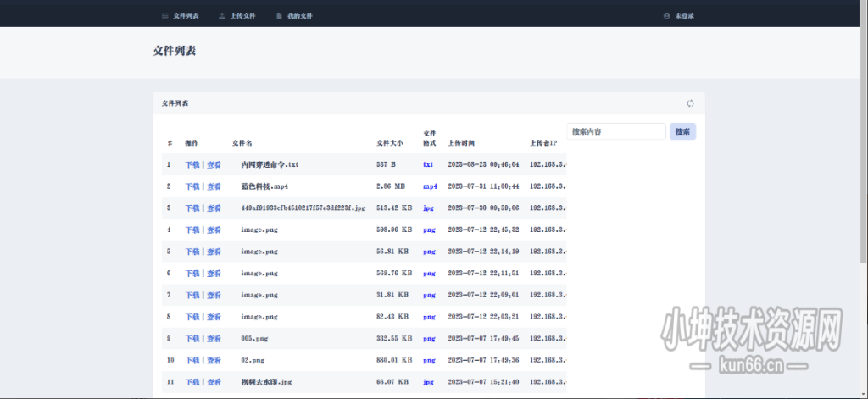The width and height of the screenshot is (868, 399).
Task: Click 查看 for the 82.43 KB image.png
Action: (214, 317)
